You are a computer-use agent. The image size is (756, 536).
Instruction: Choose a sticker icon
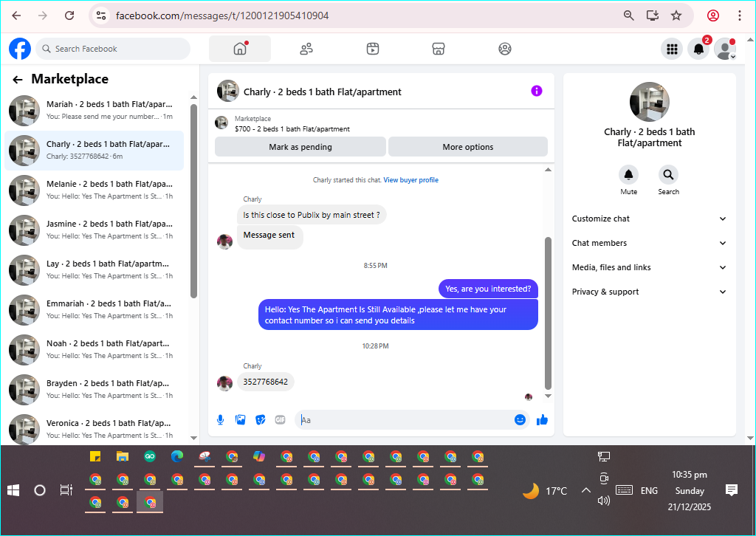click(261, 420)
